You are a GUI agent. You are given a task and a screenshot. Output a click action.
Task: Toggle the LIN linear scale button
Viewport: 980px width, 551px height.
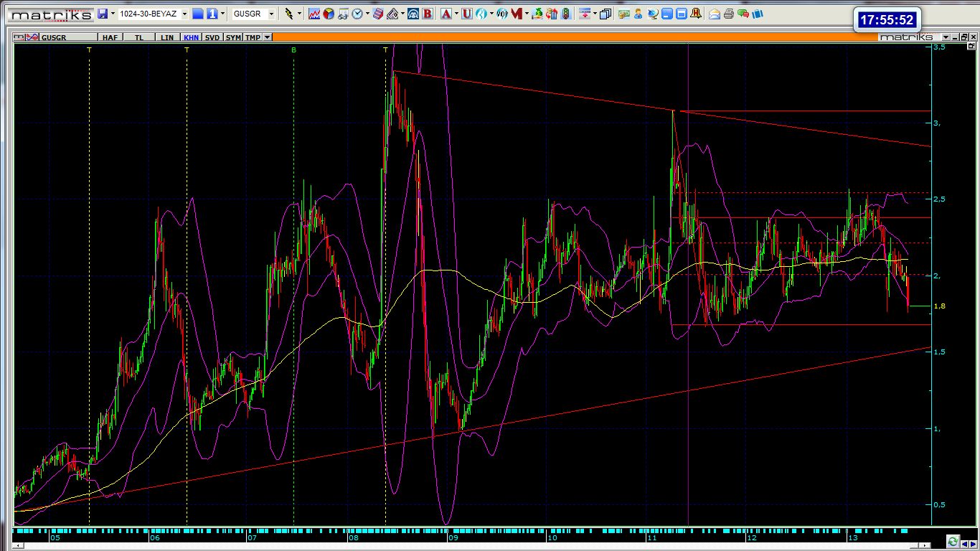click(x=167, y=37)
